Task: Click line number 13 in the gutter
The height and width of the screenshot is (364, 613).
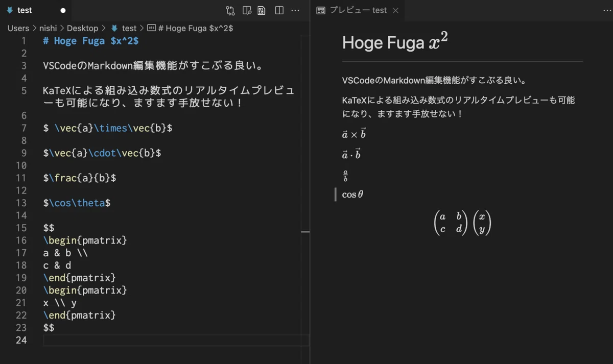Action: pyautogui.click(x=21, y=203)
